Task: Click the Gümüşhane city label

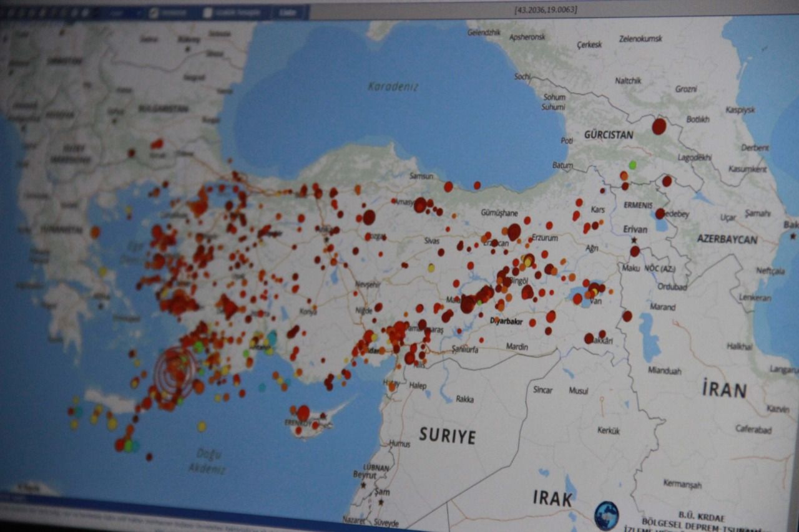Action: tap(499, 213)
